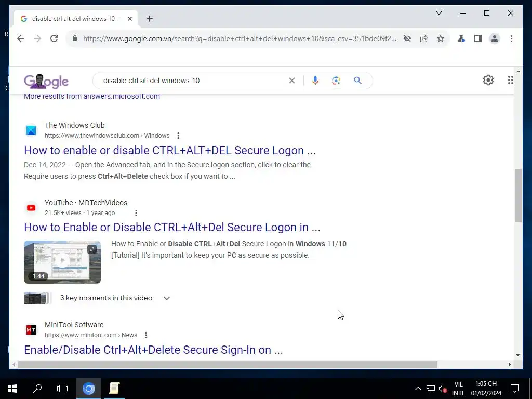Open the Chrome profile avatar
The height and width of the screenshot is (399, 532).
495,38
